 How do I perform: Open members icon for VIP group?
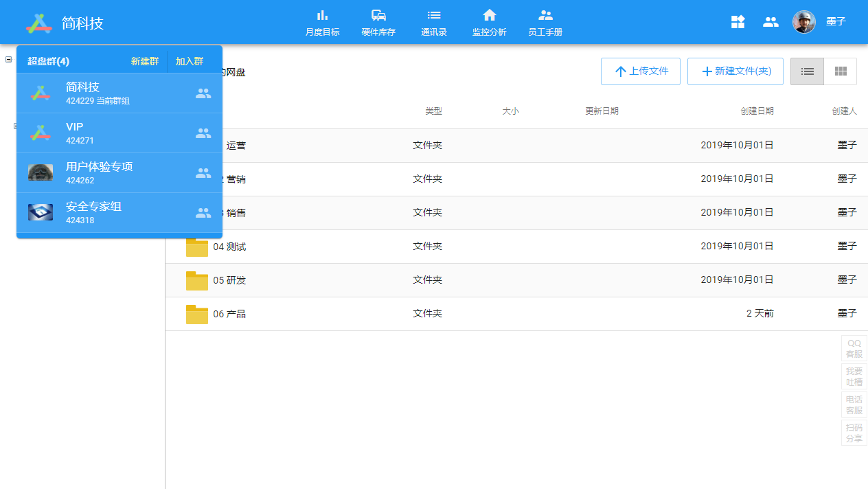click(x=203, y=133)
